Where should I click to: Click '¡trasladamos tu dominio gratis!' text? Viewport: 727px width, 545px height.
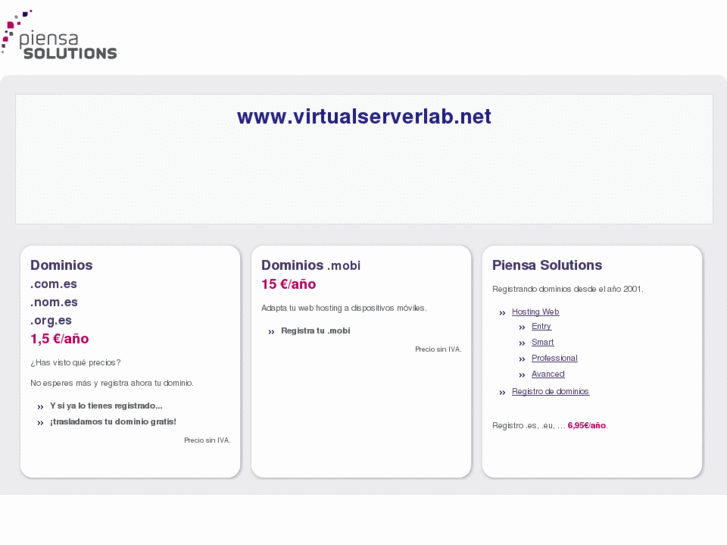coord(113,422)
